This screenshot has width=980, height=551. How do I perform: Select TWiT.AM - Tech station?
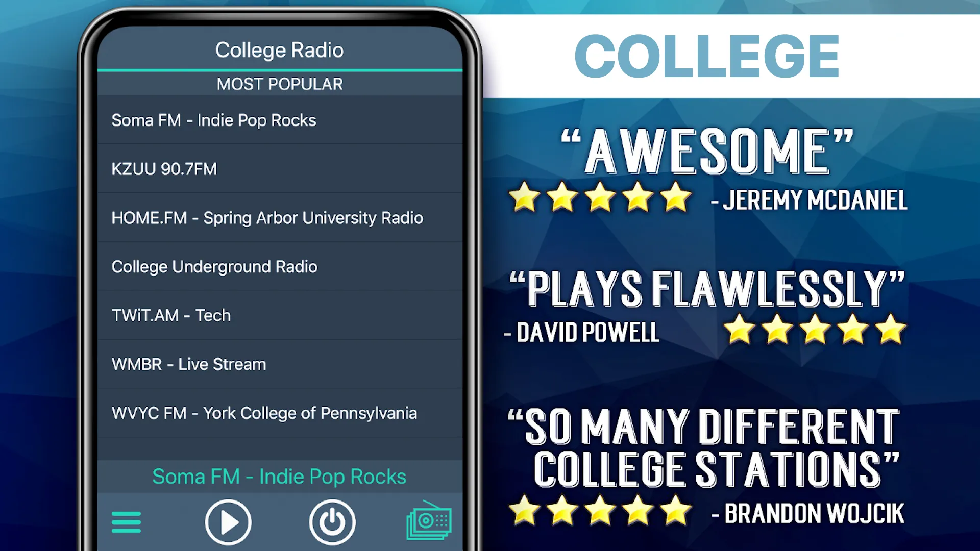[x=279, y=315]
